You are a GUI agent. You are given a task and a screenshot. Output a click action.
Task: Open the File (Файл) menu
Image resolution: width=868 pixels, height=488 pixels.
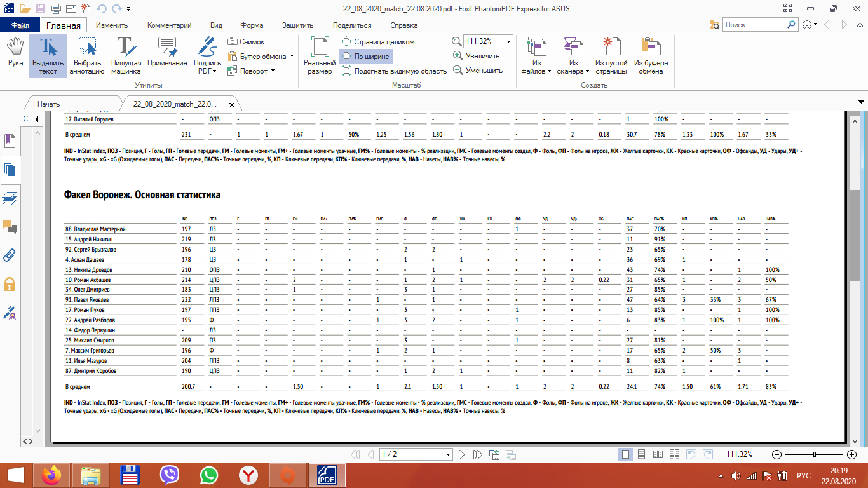20,25
